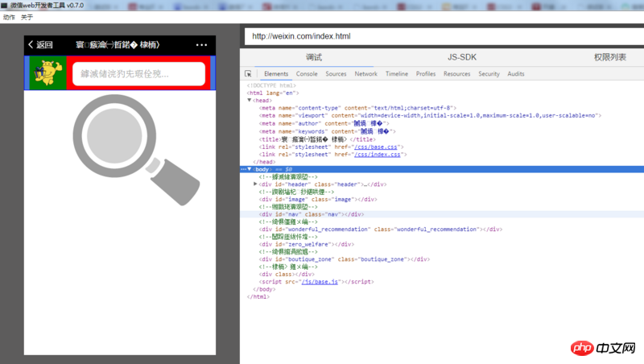Open the 动作 menu
Image resolution: width=644 pixels, height=364 pixels.
[x=9, y=17]
